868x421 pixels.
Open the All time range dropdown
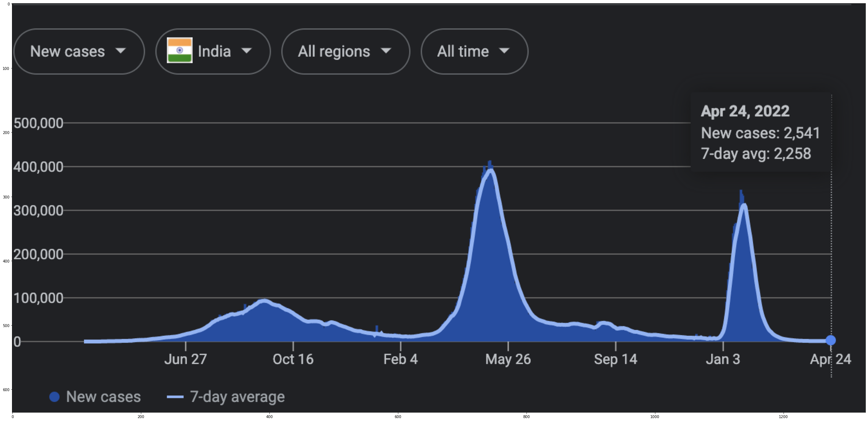(x=474, y=51)
